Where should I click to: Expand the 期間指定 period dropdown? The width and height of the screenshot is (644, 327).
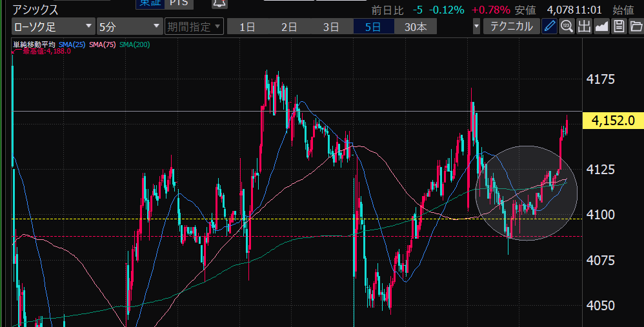coord(194,26)
